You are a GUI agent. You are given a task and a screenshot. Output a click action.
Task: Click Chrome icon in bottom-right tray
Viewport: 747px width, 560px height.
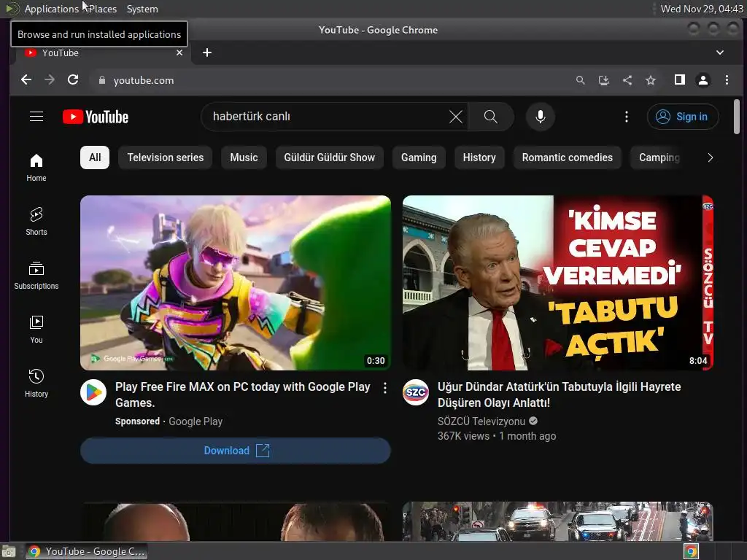pos(691,551)
